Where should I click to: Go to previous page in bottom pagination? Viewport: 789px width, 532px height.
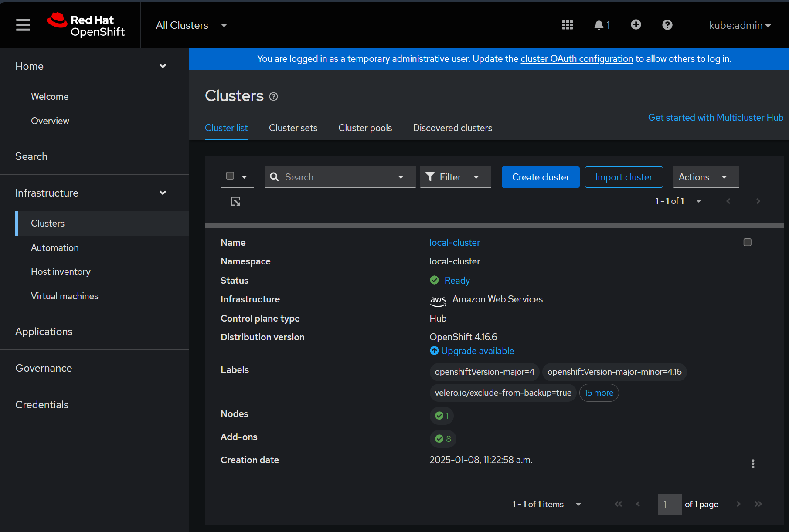click(638, 504)
